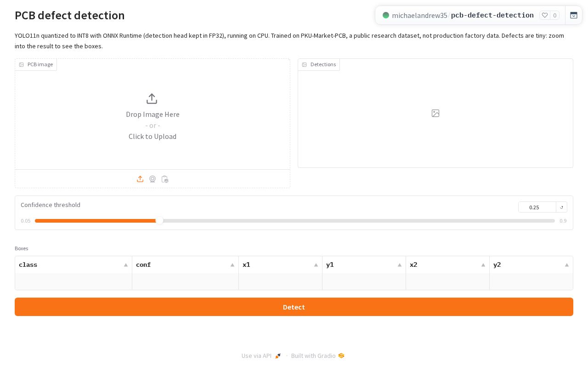Open the Space menu panel icon

coord(574,15)
